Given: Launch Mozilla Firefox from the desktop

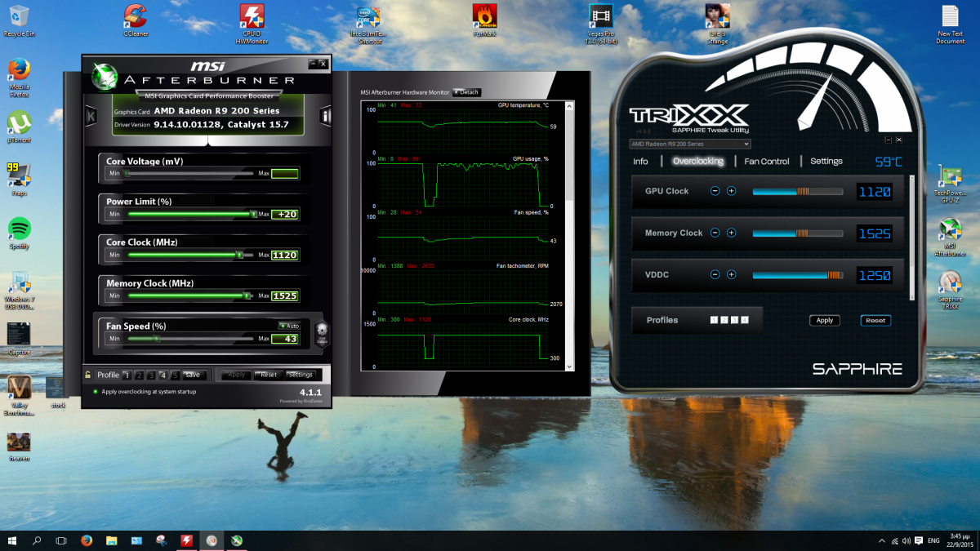Looking at the screenshot, I should tap(19, 78).
